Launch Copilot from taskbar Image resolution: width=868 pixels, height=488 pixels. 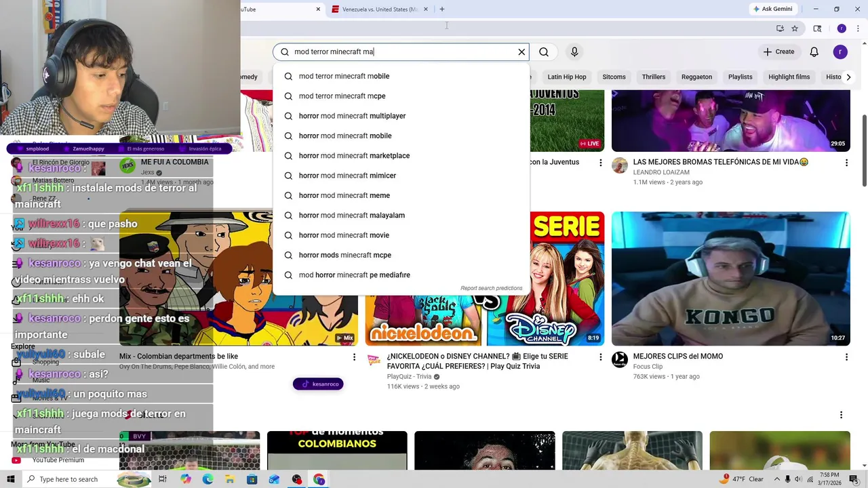[186, 479]
